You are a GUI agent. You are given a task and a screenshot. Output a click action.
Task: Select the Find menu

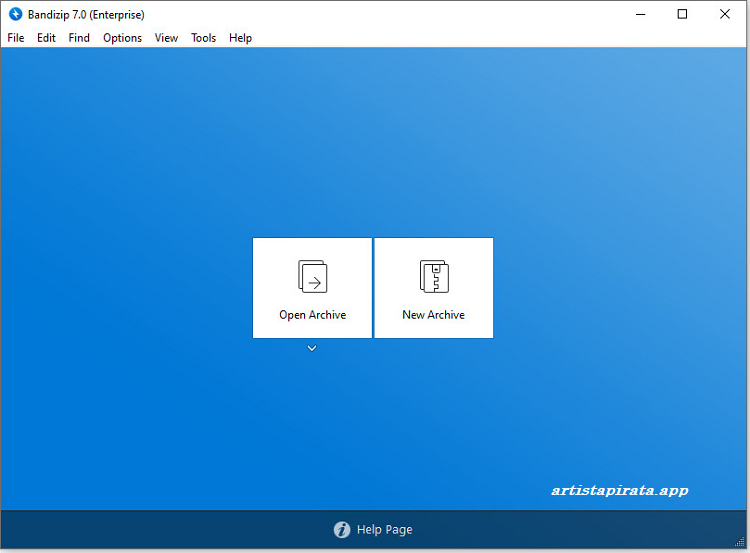pos(79,38)
